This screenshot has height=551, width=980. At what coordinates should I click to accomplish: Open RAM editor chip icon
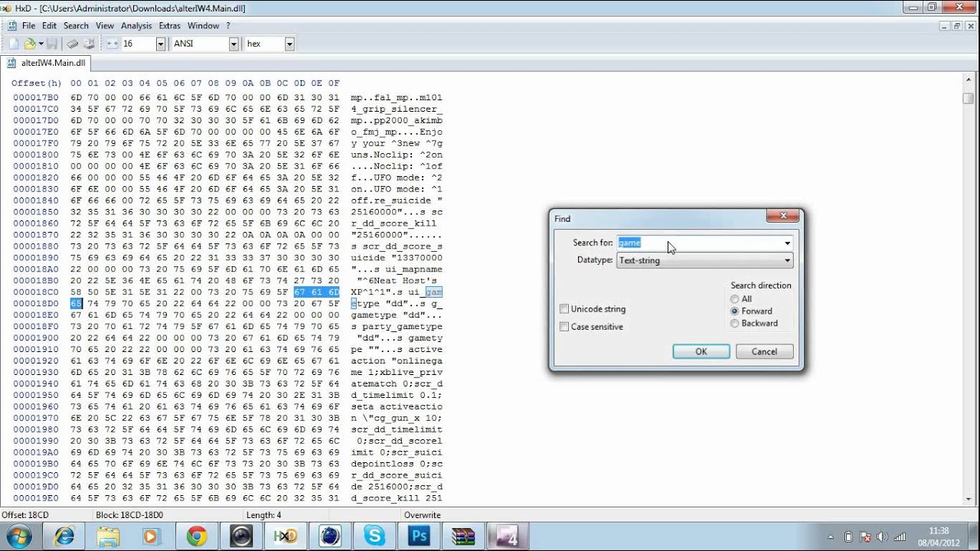pos(72,44)
